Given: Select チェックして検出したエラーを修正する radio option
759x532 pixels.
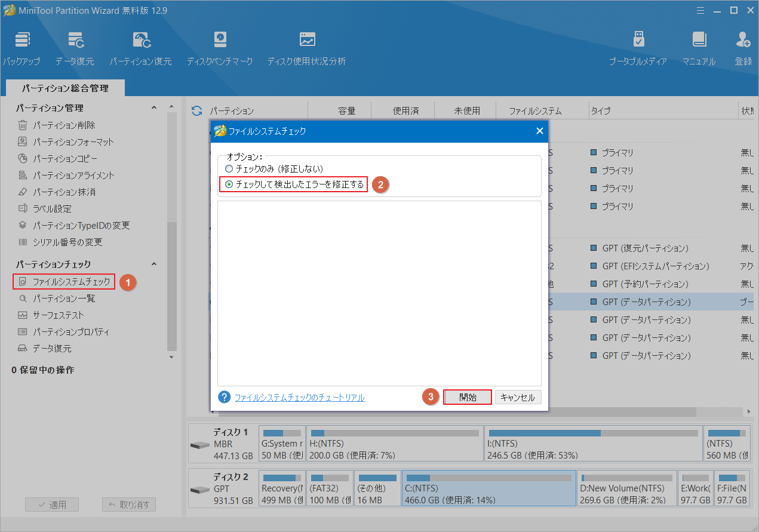Looking at the screenshot, I should point(294,184).
